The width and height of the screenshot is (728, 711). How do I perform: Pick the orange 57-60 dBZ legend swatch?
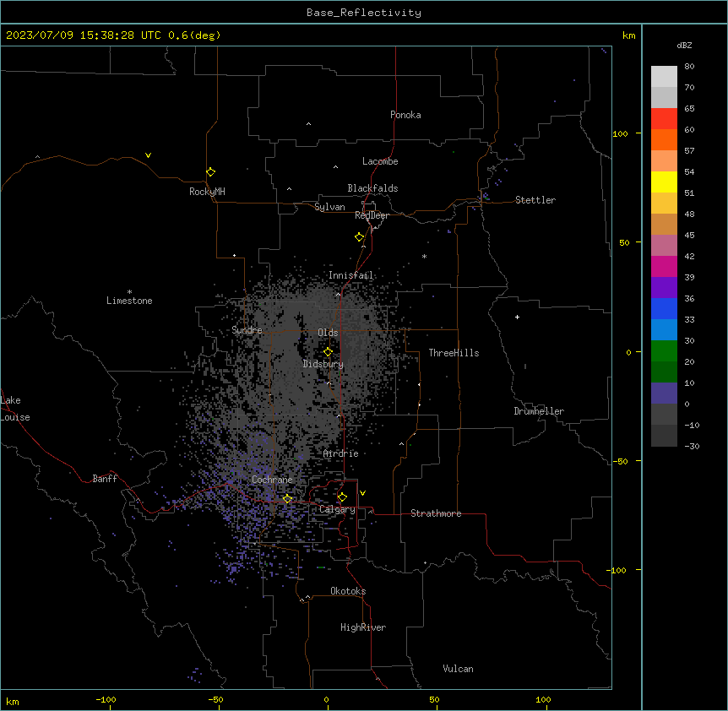[664, 139]
